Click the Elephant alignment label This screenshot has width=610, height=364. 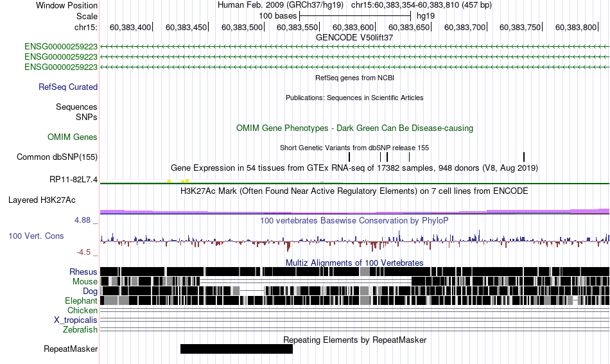click(82, 301)
